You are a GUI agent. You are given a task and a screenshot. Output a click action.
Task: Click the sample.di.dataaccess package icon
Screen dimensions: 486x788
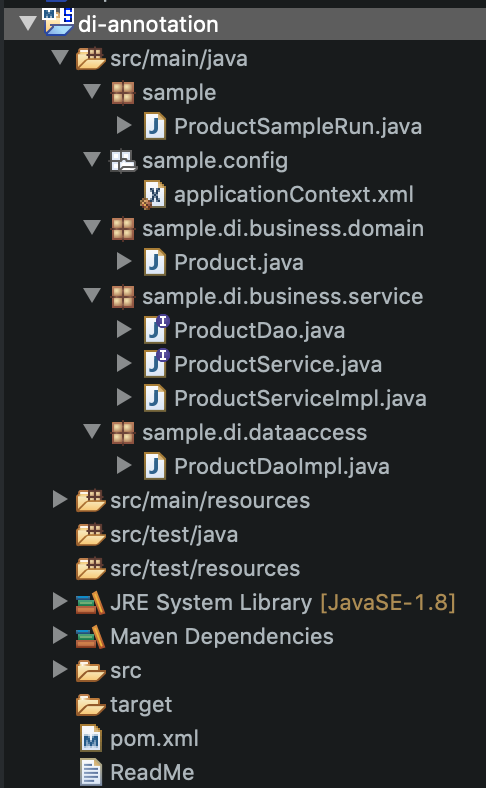123,433
